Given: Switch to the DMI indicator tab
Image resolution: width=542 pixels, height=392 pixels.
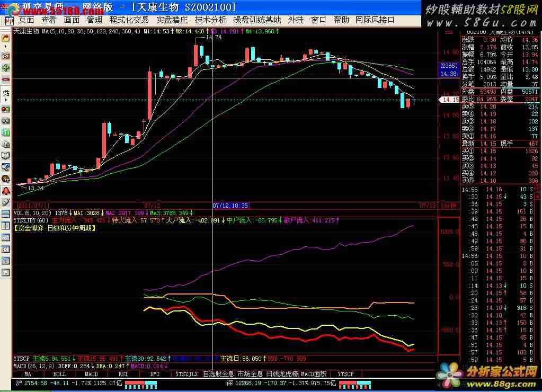Looking at the screenshot, I should (x=155, y=374).
